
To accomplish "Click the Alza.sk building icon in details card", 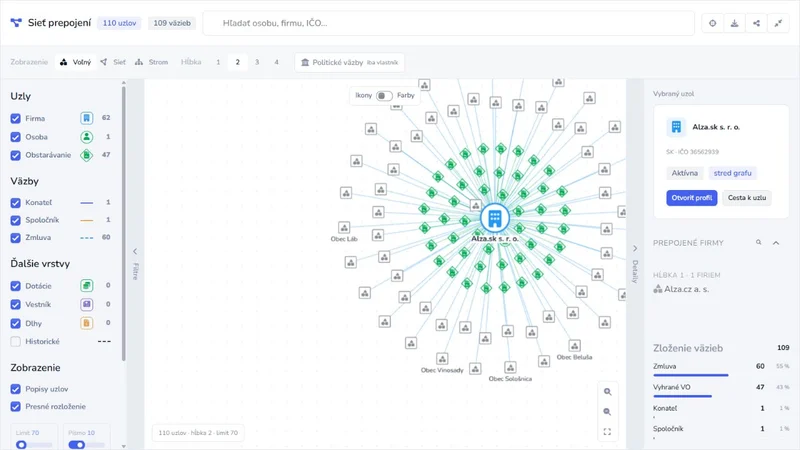I will coord(676,127).
